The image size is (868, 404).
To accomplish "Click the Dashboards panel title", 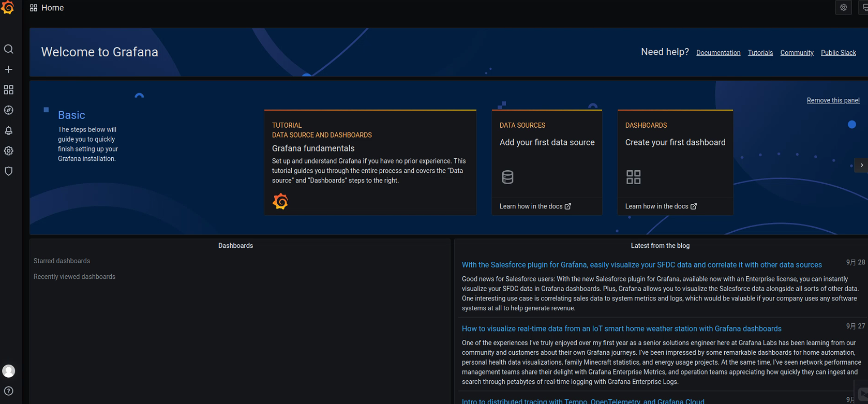I will coord(235,246).
